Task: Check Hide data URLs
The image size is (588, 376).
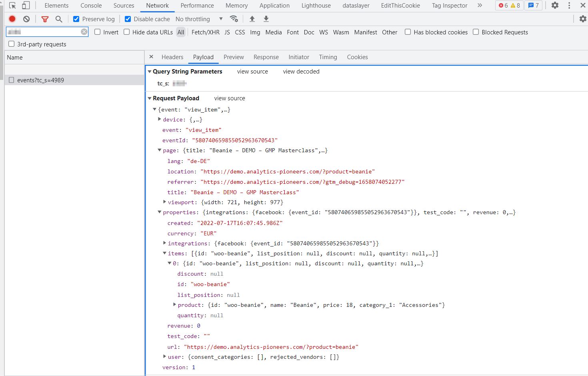Action: click(x=126, y=32)
